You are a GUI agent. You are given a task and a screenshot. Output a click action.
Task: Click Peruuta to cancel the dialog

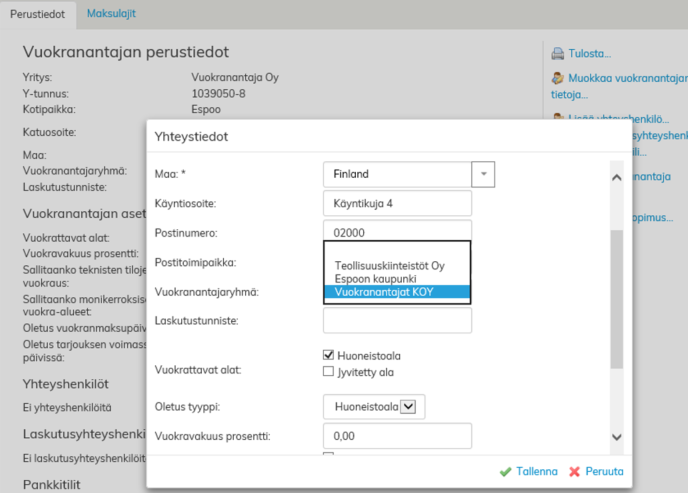point(605,471)
